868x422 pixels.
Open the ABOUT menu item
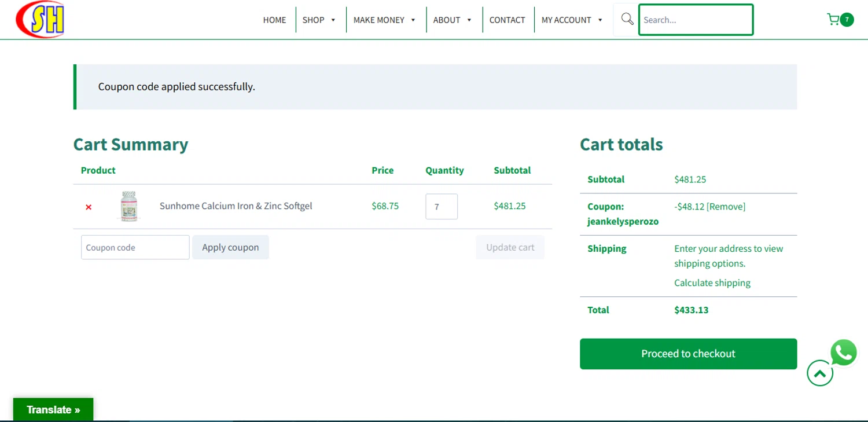coord(447,20)
